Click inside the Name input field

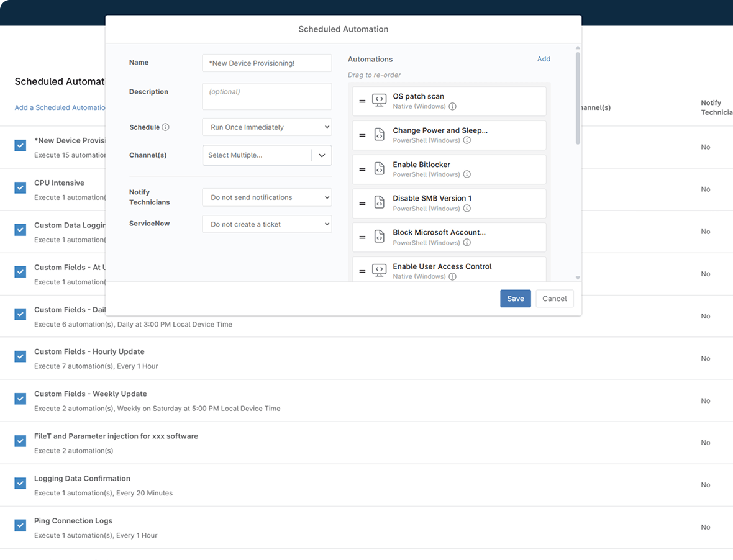pos(266,63)
